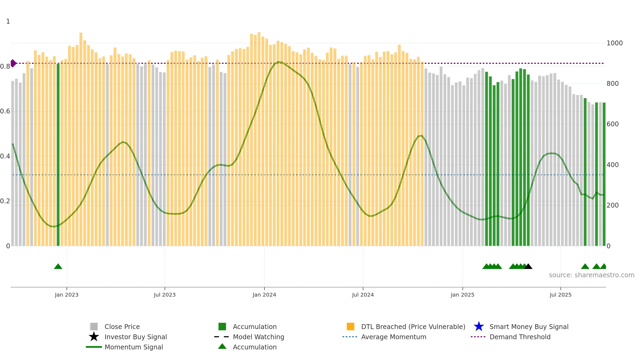Click the green Accumulation triangle legend icon
The width and height of the screenshot is (644, 362).
tap(222, 346)
